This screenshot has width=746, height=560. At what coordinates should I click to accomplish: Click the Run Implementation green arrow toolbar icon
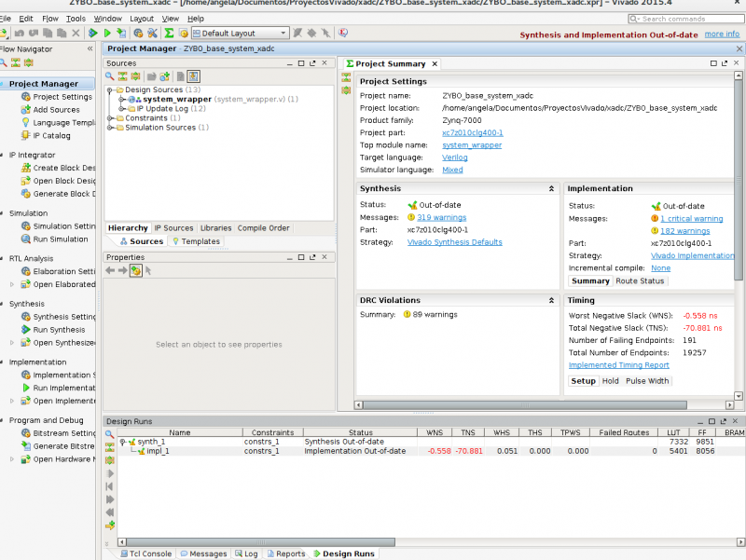click(x=107, y=33)
